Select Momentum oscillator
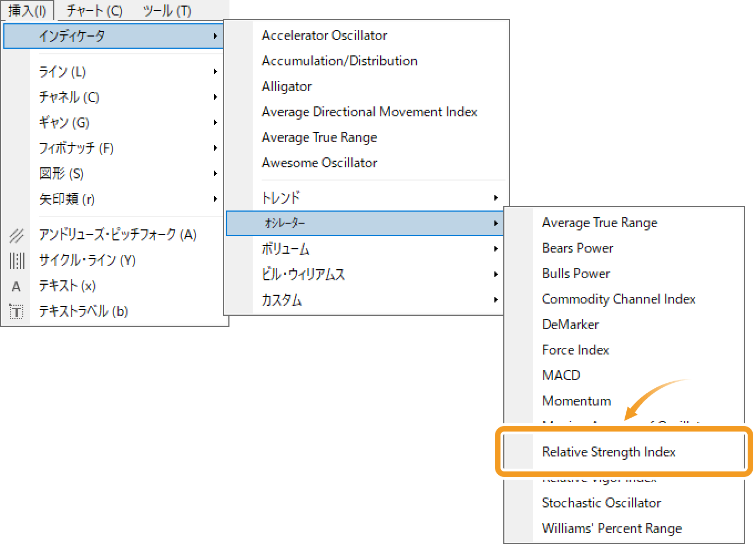 (x=576, y=401)
